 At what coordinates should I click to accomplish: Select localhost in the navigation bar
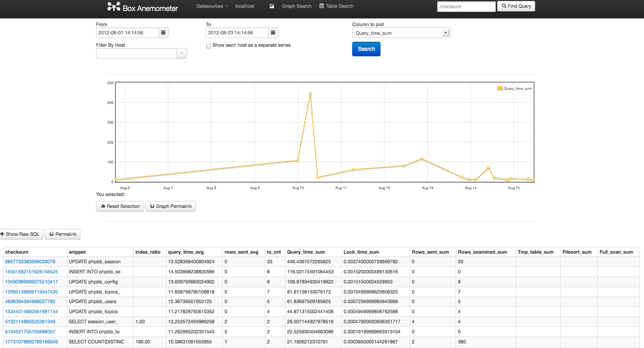pos(245,6)
